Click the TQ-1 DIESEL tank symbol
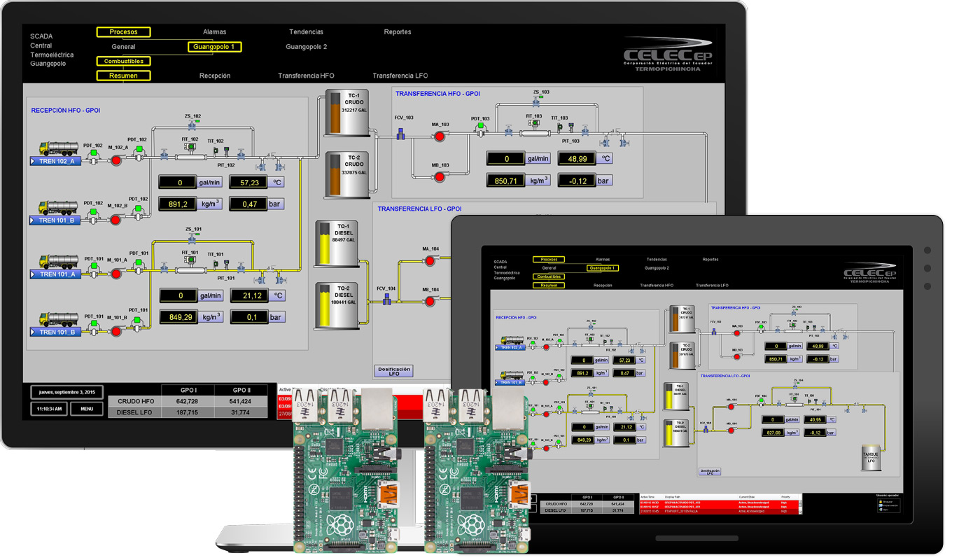959x560 pixels. click(x=338, y=241)
